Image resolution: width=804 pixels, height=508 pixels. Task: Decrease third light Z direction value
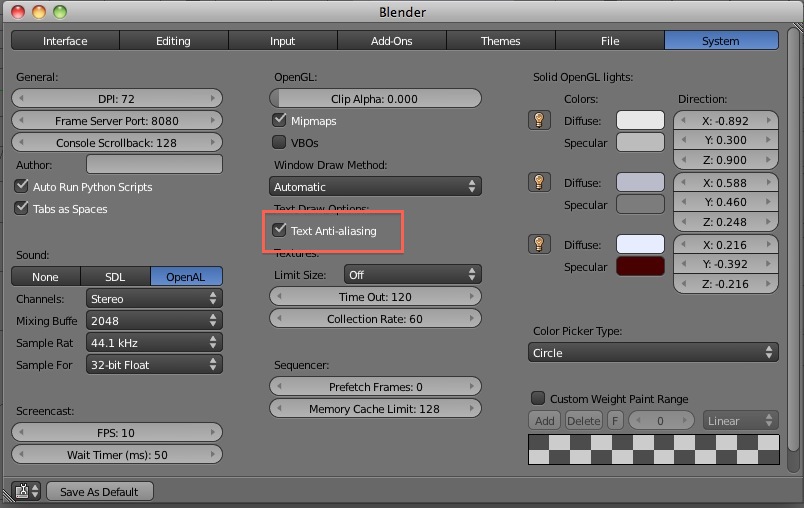click(x=684, y=283)
